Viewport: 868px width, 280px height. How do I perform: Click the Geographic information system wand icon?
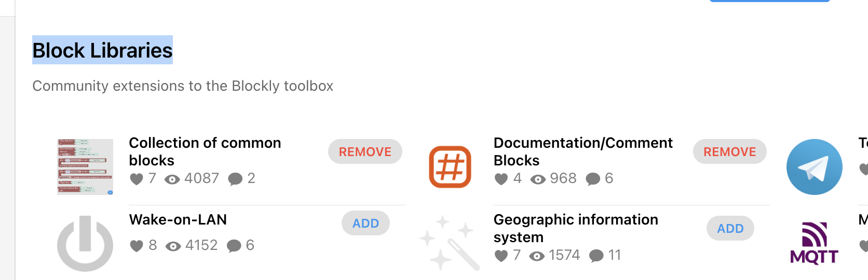(x=450, y=243)
